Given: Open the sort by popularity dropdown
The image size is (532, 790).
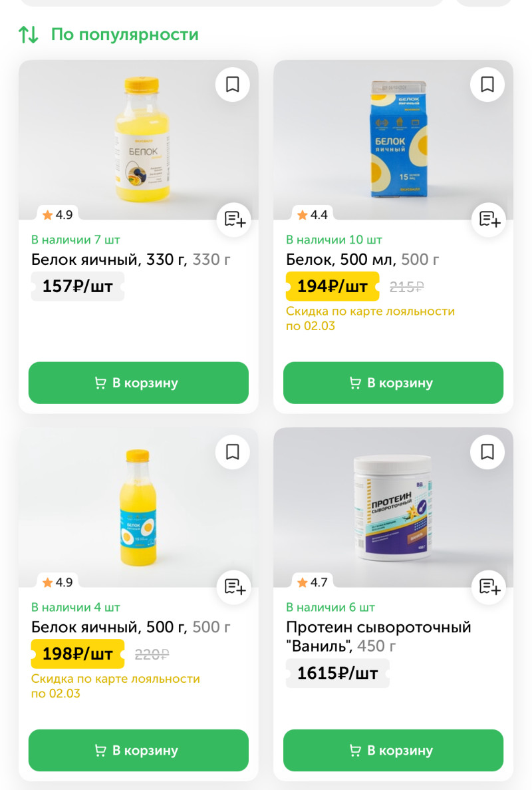Looking at the screenshot, I should 124,35.
